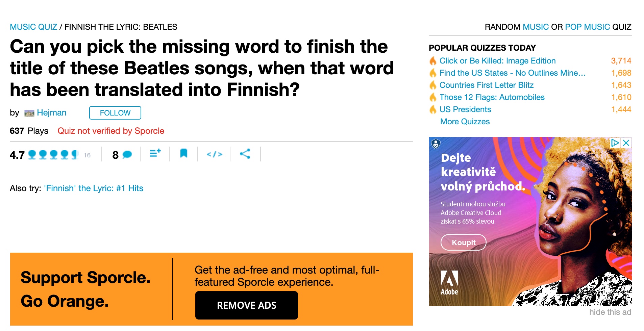Click the AdChoices triangle icon

click(x=615, y=143)
